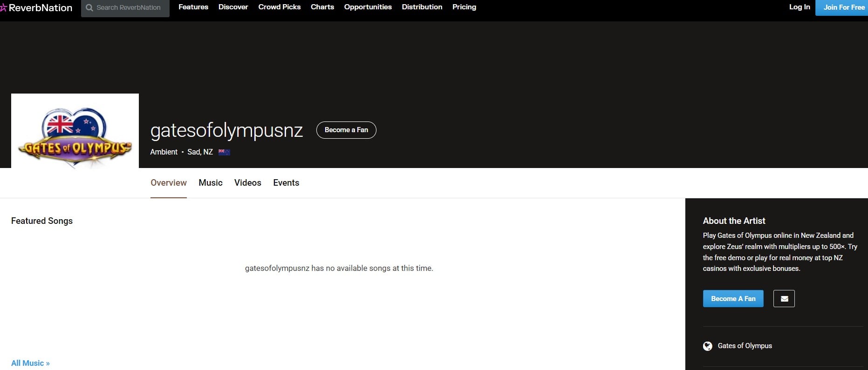This screenshot has width=868, height=370.
Task: Open the Discover menu
Action: (x=233, y=7)
